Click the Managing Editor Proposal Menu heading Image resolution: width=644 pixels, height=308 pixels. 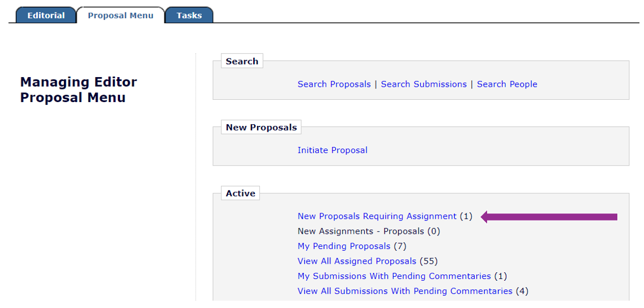point(79,90)
